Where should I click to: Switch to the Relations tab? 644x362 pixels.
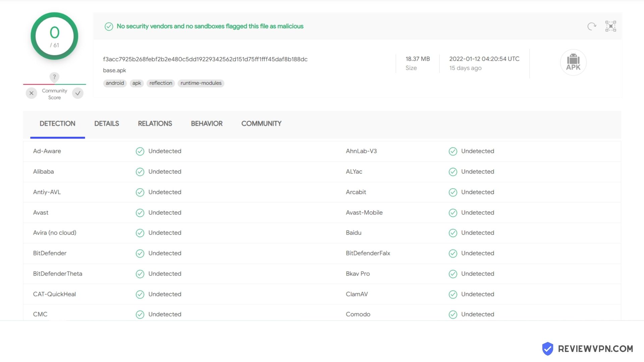click(155, 124)
